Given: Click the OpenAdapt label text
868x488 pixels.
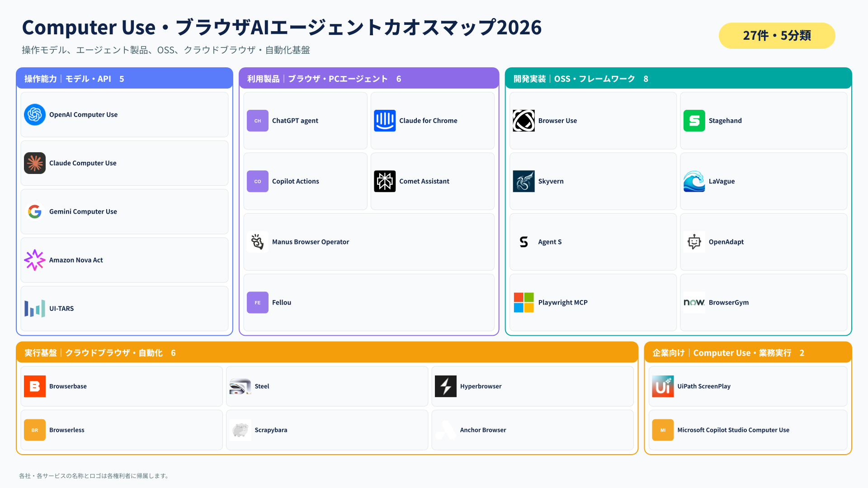Looking at the screenshot, I should (x=726, y=242).
